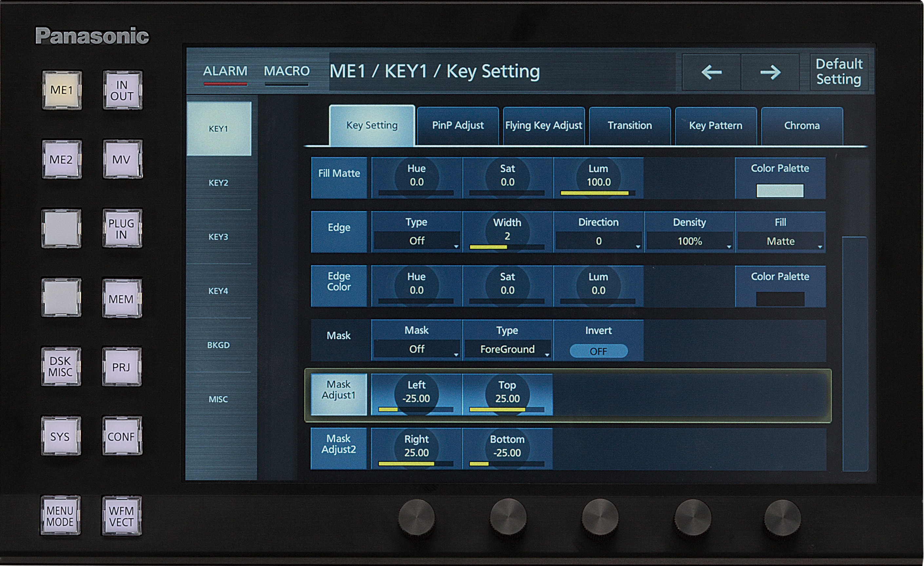Open the Edge Color Color Palette swatch
Image resolution: width=924 pixels, height=566 pixels.
coord(780,299)
